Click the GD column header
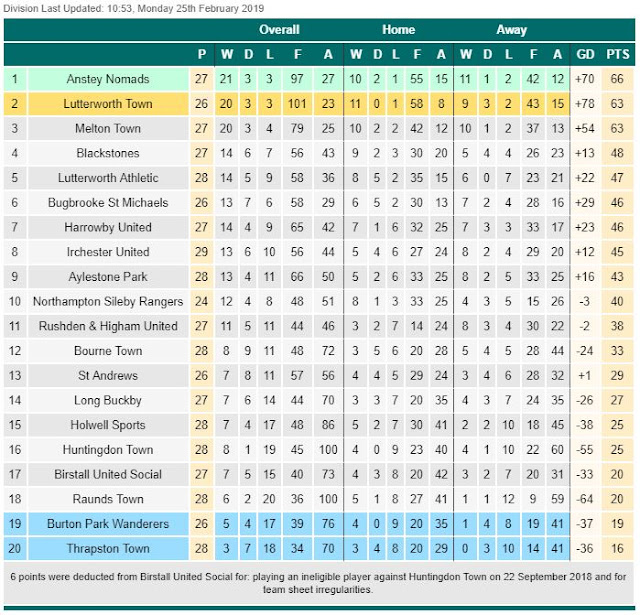 [x=586, y=54]
